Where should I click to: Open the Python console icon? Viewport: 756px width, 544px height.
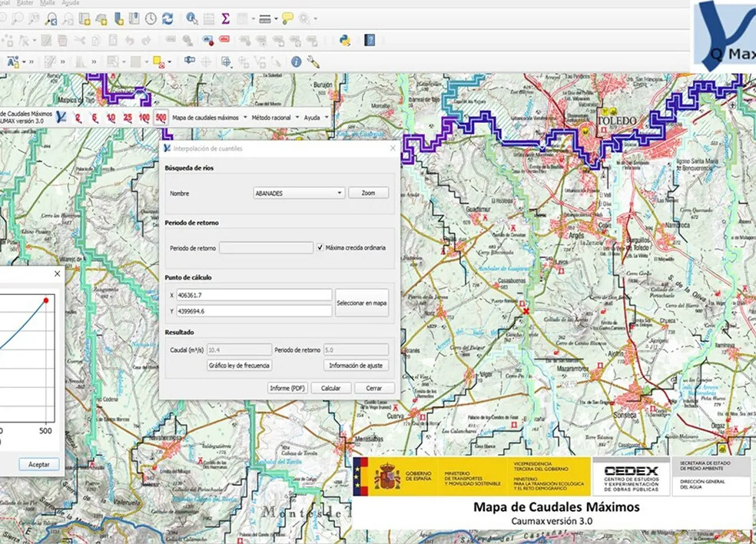[345, 40]
